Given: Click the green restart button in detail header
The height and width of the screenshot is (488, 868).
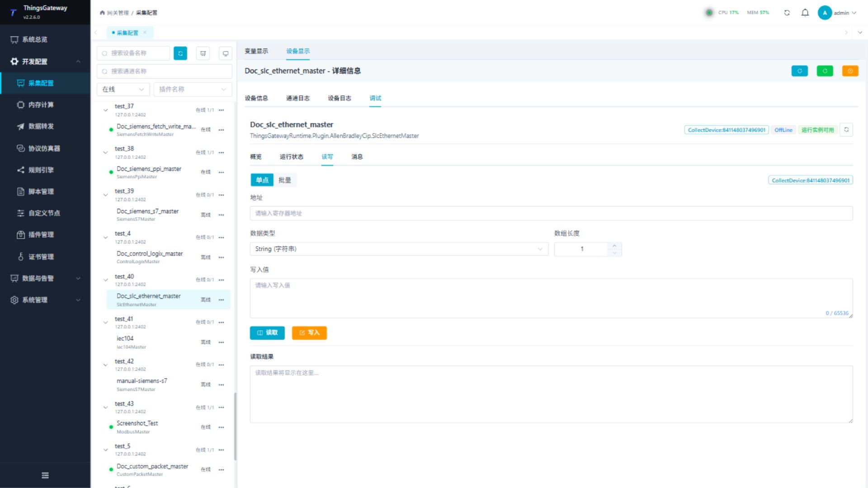Looking at the screenshot, I should tap(825, 71).
